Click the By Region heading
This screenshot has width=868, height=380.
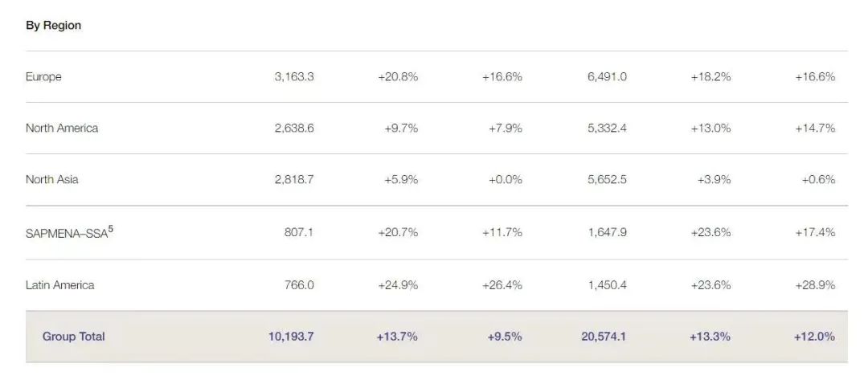click(53, 26)
